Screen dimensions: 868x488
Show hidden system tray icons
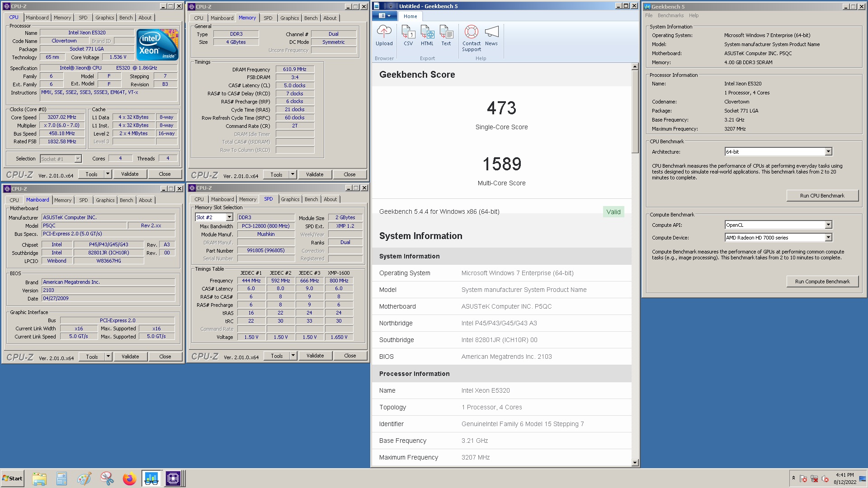[x=793, y=478]
